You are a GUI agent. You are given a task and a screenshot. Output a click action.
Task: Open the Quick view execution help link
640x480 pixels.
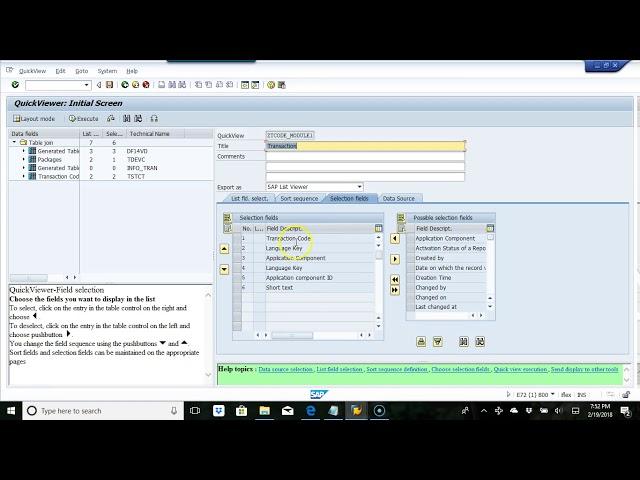point(520,369)
